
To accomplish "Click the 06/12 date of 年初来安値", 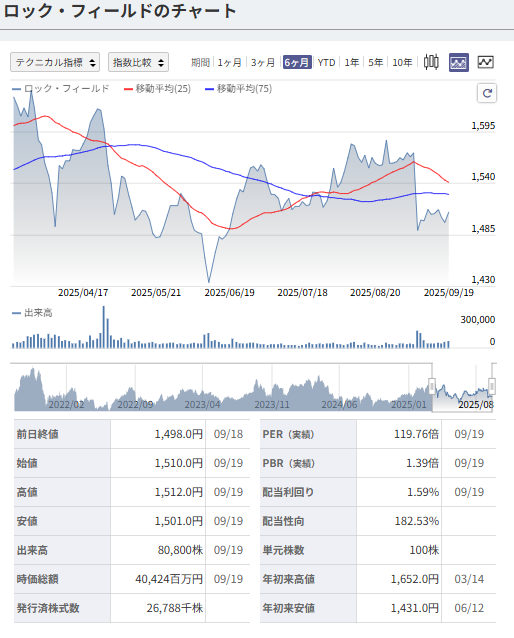I will pyautogui.click(x=469, y=608).
